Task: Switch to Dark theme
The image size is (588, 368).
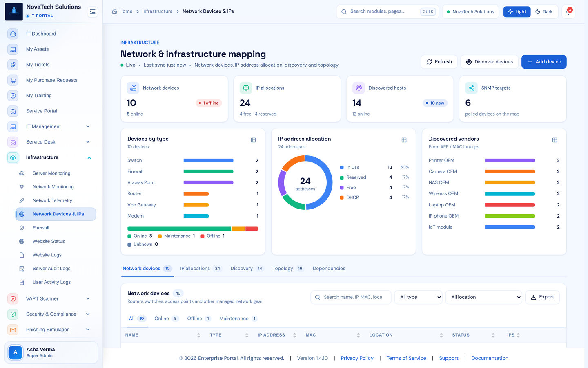Action: [x=544, y=12]
